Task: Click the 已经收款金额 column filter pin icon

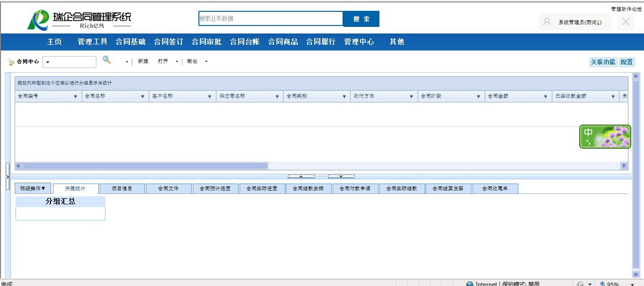Action: coord(613,96)
